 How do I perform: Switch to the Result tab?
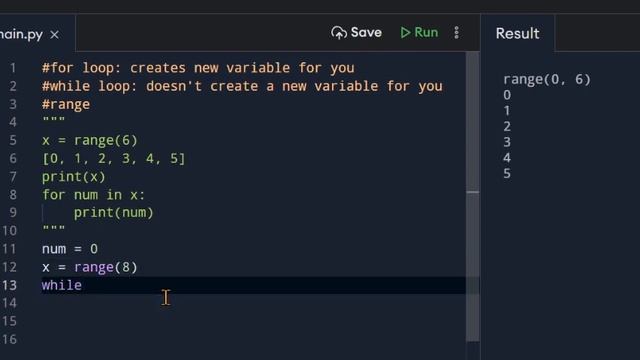[x=517, y=33]
